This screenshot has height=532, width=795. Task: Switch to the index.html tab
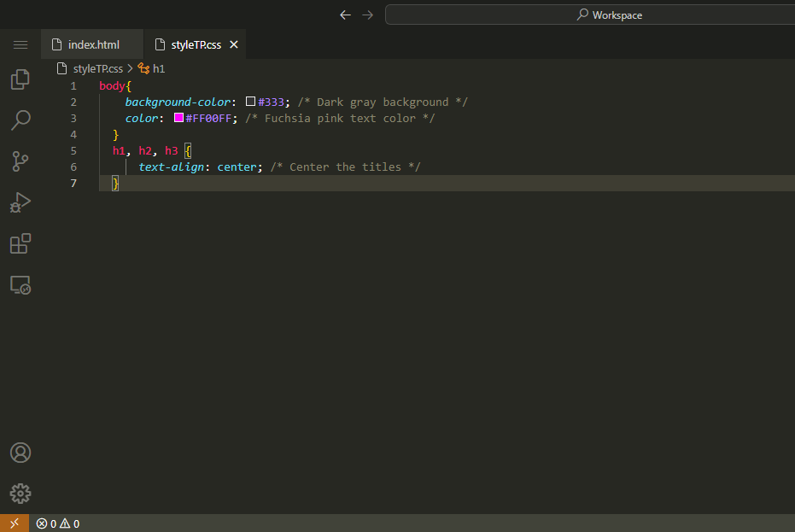[92, 44]
